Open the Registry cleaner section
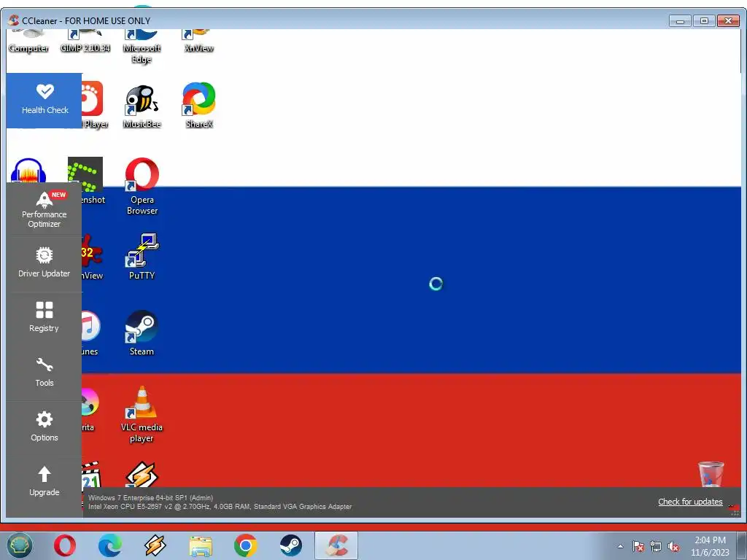Image resolution: width=747 pixels, height=560 pixels. point(44,318)
